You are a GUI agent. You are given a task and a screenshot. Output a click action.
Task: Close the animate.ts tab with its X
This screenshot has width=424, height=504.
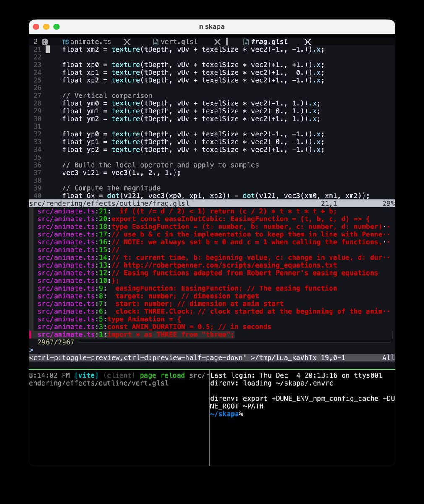click(127, 42)
